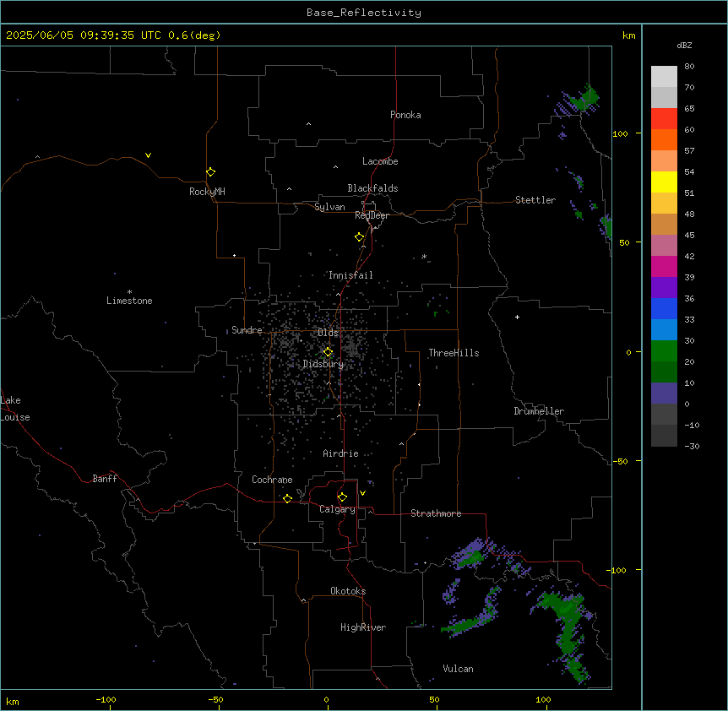Select the yellow 51-54 dBZ legend swatch
This screenshot has height=711, width=728.
coord(664,182)
